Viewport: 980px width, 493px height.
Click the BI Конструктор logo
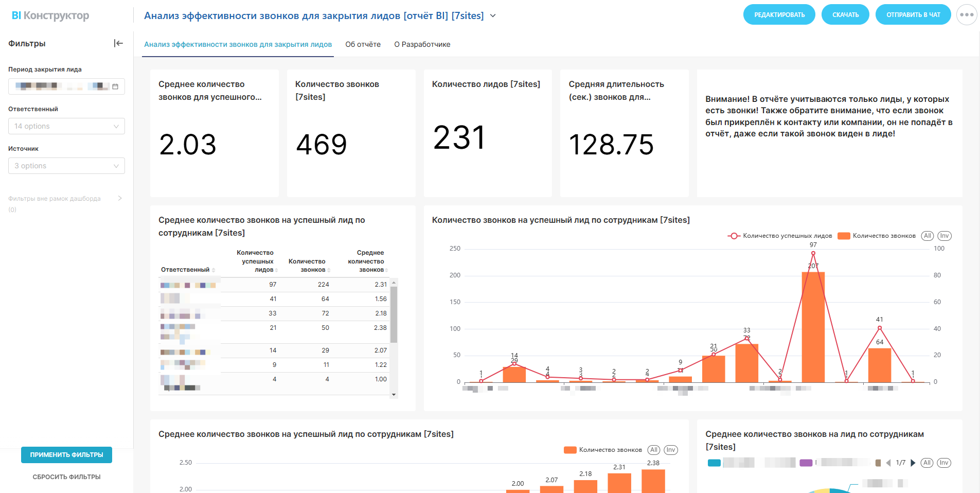coord(50,15)
